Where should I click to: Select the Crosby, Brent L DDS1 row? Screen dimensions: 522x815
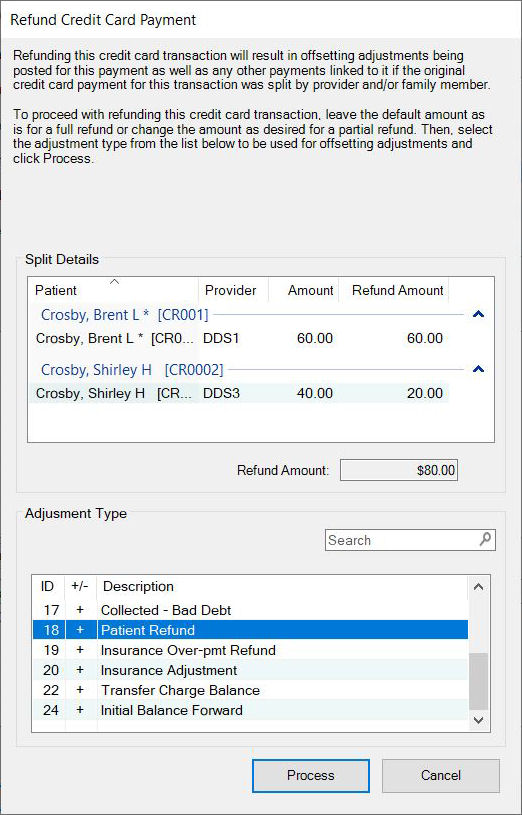tap(239, 339)
